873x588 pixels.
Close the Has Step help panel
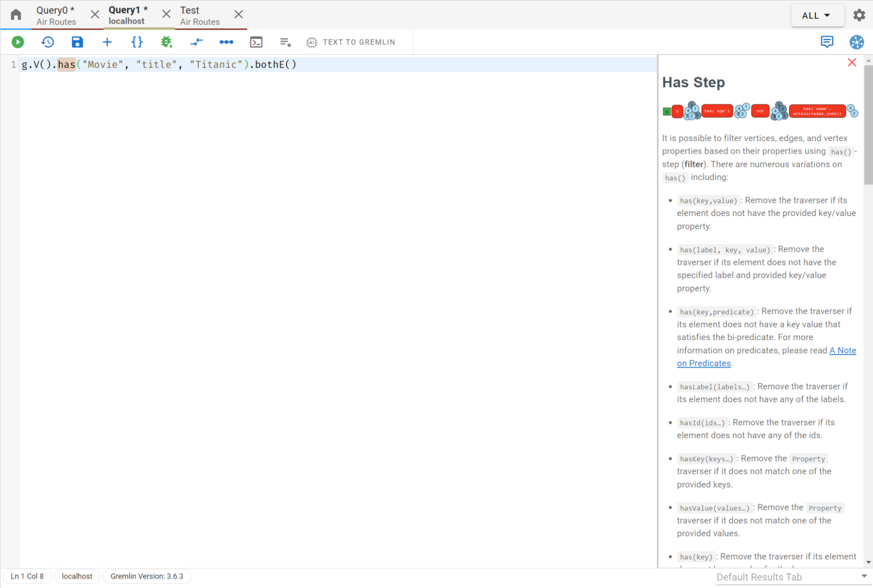point(852,62)
